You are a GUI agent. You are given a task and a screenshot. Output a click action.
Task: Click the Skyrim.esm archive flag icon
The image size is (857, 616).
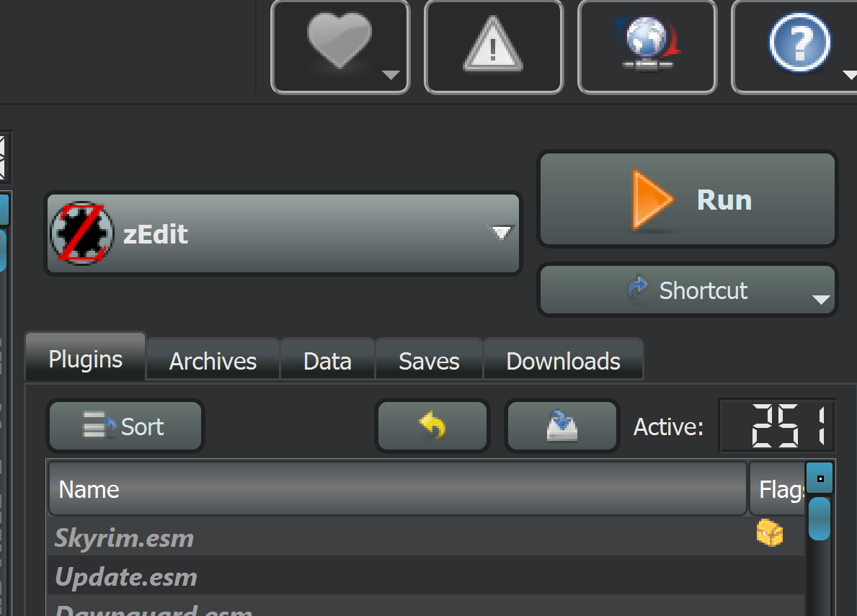770,532
